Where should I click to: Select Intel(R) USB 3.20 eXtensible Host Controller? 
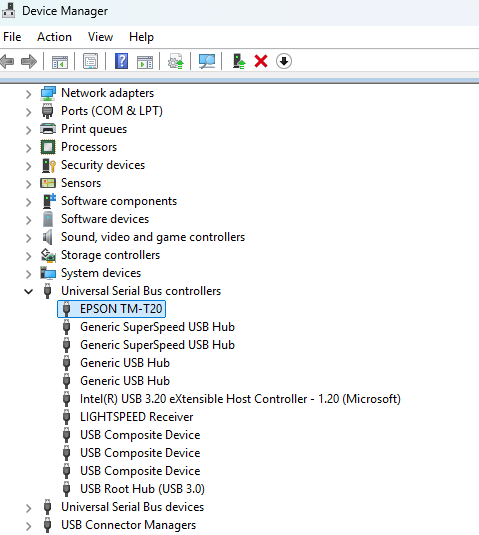pyautogui.click(x=240, y=399)
